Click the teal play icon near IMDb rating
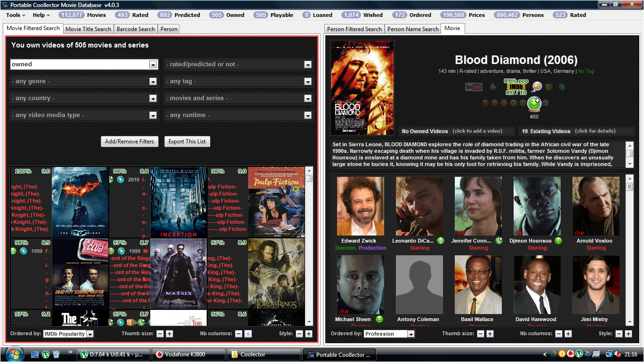 tap(562, 87)
